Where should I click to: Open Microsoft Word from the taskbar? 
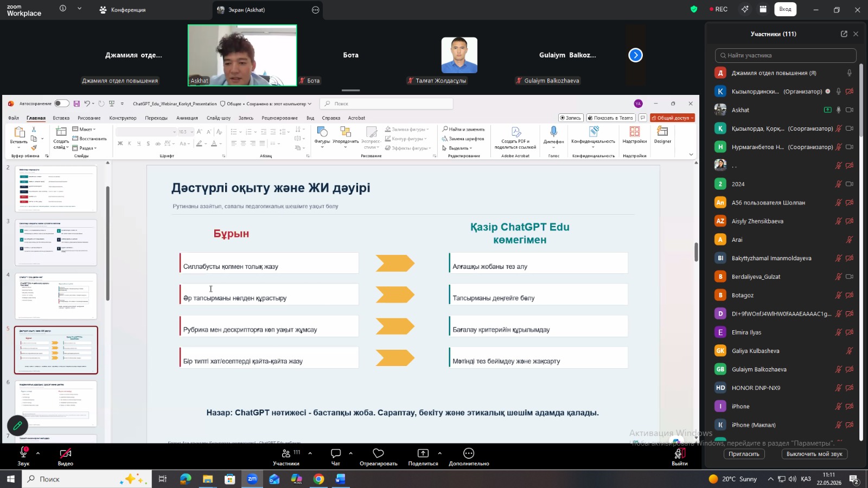pos(340,479)
